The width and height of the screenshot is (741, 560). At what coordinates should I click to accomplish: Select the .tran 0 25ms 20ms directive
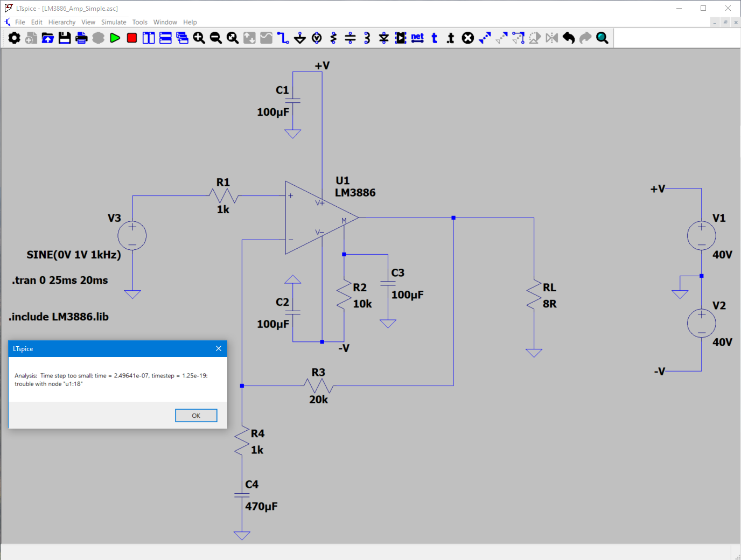60,280
